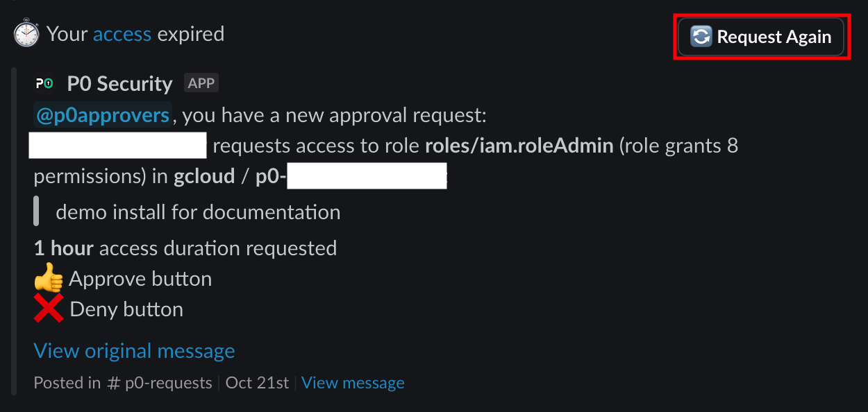Click the redacted requester name block
Viewport: 868px width, 412px height.
coord(118,146)
